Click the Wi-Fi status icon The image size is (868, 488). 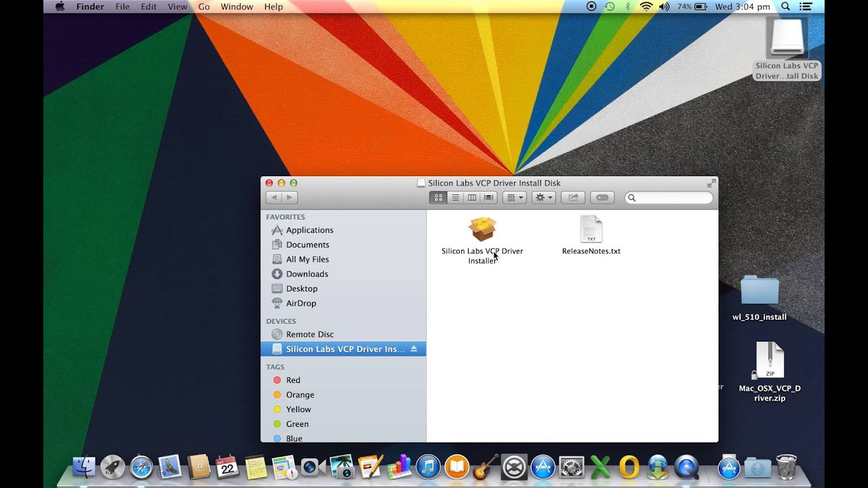click(x=646, y=7)
